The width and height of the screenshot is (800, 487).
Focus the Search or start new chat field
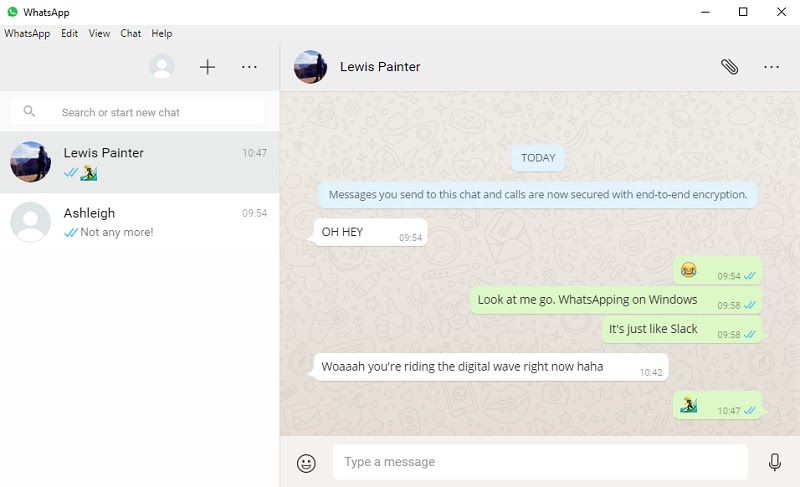tap(137, 112)
